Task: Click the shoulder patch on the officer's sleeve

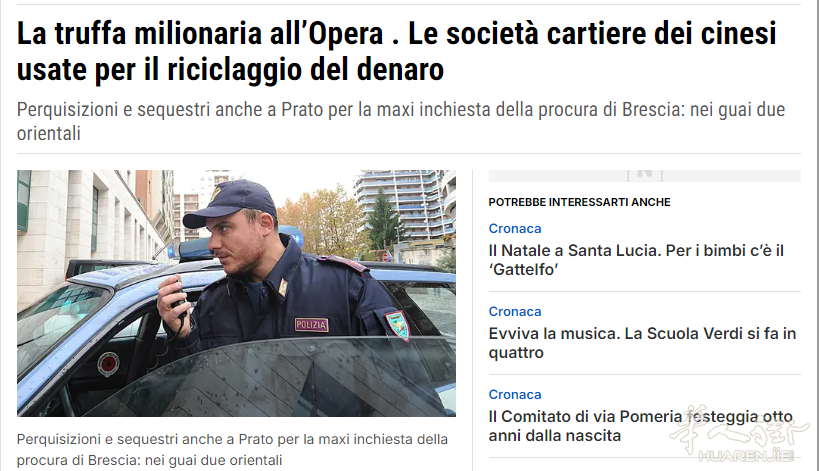Action: point(397,325)
